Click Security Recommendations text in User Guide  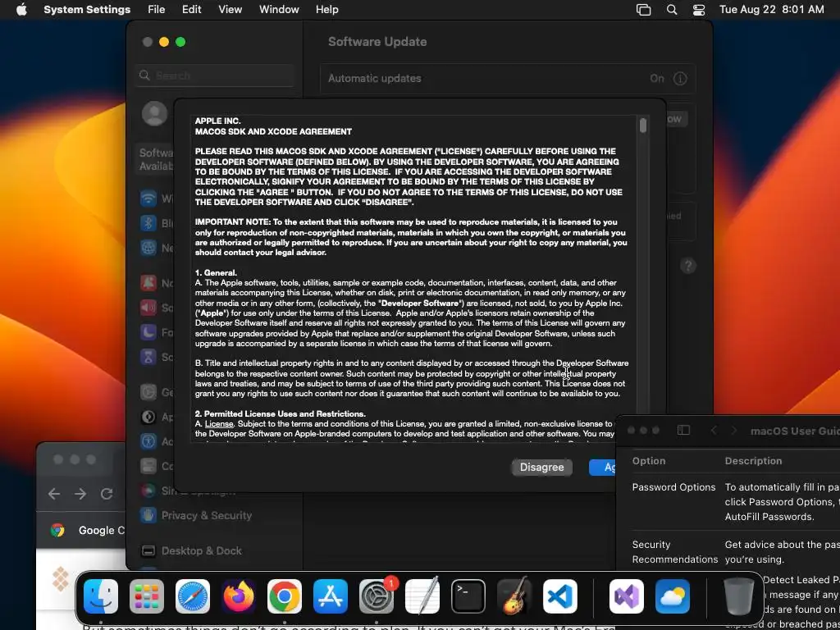pyautogui.click(x=675, y=552)
